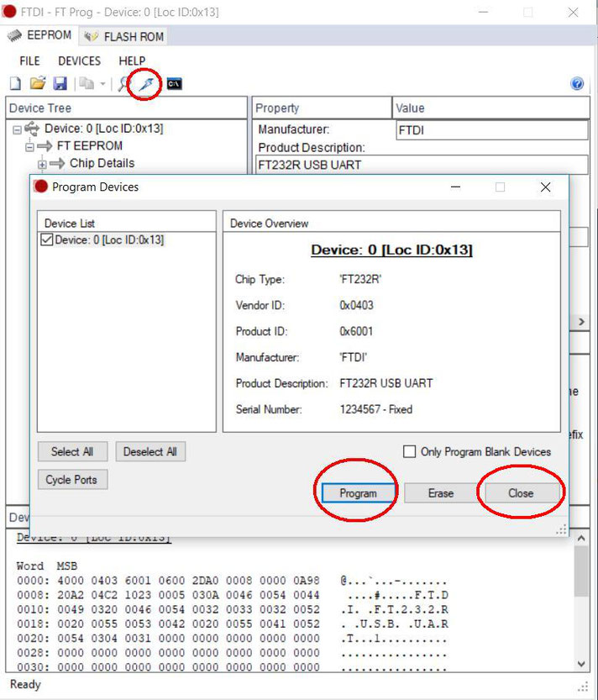This screenshot has height=700, width=598.
Task: Click the Copy toolbar icon
Action: pos(87,83)
